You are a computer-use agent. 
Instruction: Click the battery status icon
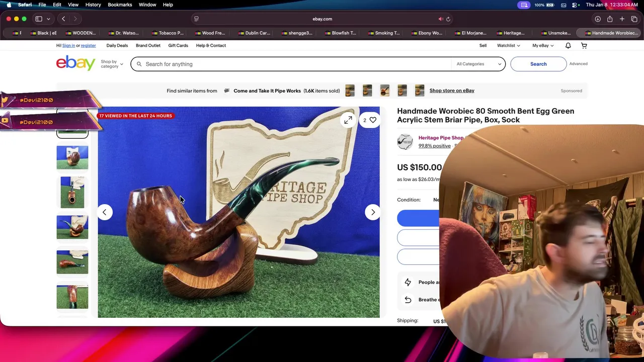click(550, 5)
